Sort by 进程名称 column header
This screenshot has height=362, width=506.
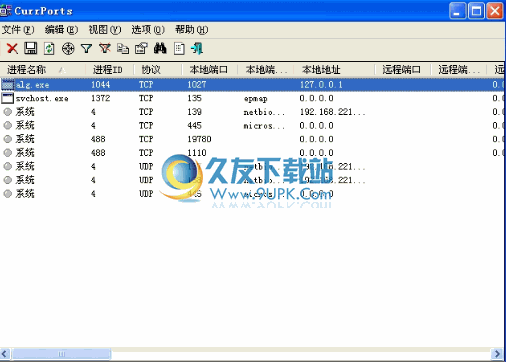(x=43, y=70)
